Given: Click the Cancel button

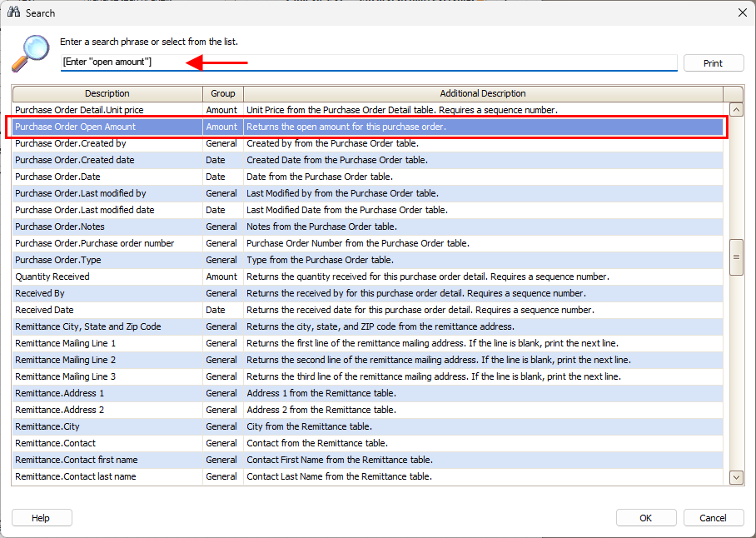Looking at the screenshot, I should 713,518.
